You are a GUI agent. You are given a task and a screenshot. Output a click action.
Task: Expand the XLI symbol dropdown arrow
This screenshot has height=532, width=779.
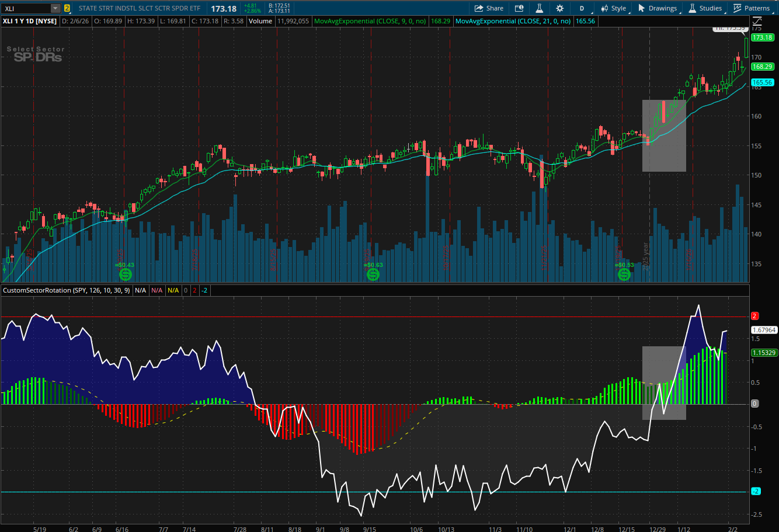[x=55, y=8]
